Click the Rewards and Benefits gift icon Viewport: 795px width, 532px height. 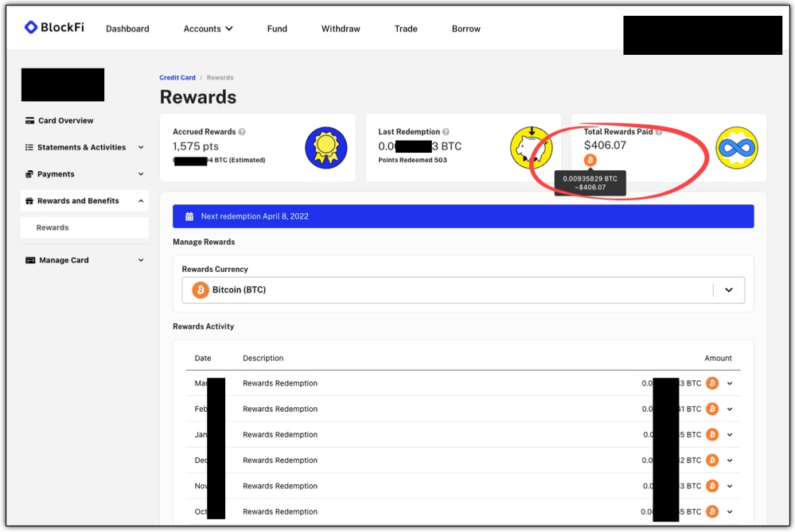click(x=29, y=201)
